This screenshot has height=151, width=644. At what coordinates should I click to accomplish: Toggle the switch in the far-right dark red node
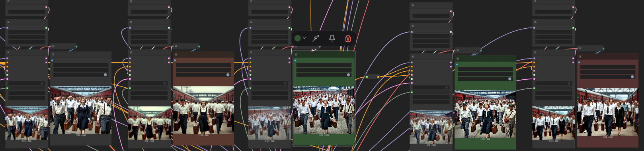632,76
